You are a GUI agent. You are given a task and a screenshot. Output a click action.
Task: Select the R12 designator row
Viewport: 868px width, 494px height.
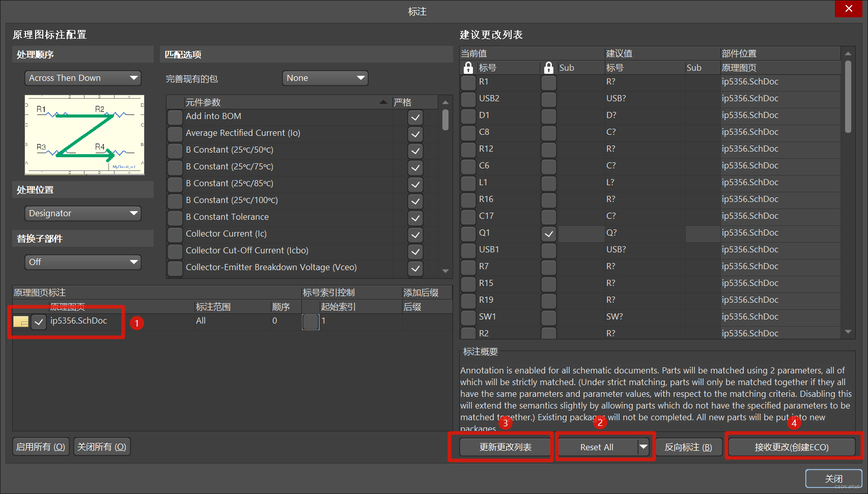[x=651, y=149]
